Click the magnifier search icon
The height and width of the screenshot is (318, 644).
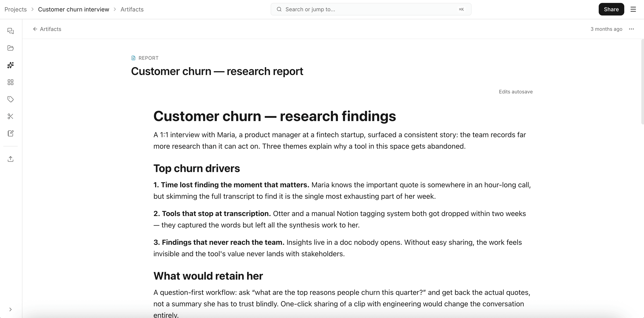pyautogui.click(x=279, y=9)
